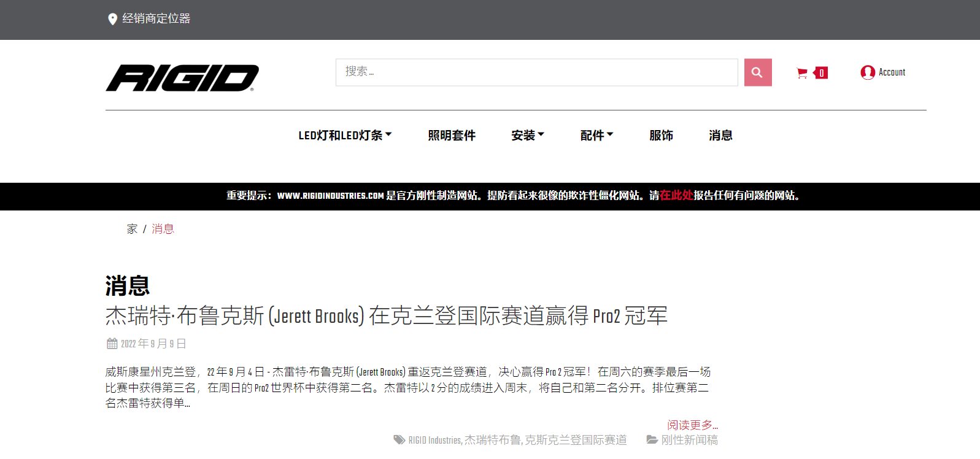
Task: Click the cart item count badge
Action: [x=821, y=73]
